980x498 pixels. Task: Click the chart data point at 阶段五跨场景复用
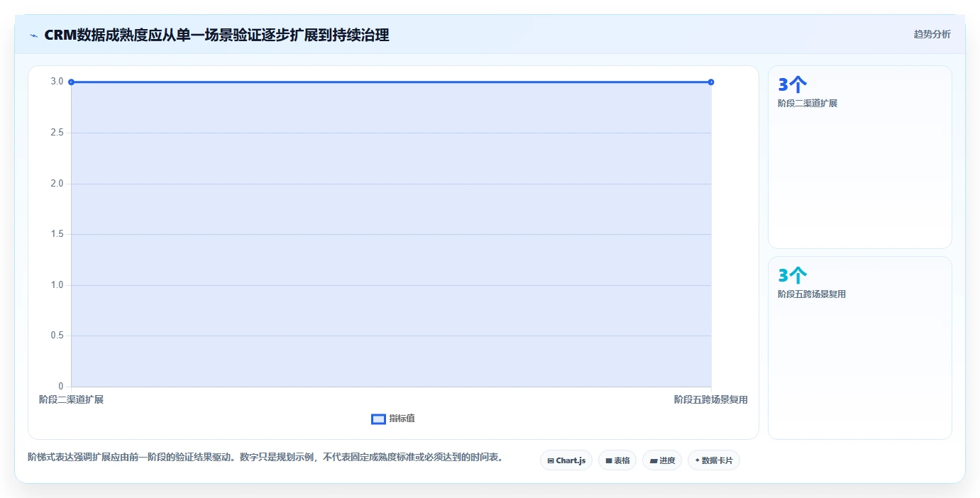(711, 82)
